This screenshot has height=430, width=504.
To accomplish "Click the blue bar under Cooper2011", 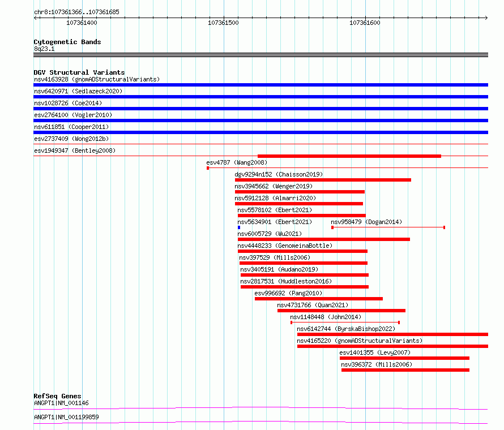I will click(x=260, y=132).
